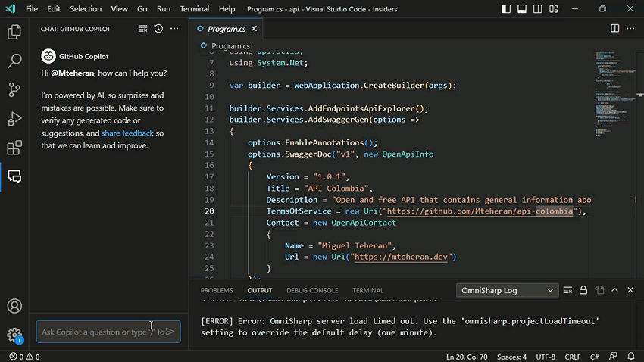The height and width of the screenshot is (362, 644).
Task: Maximize the bottom panel size
Action: (x=615, y=290)
